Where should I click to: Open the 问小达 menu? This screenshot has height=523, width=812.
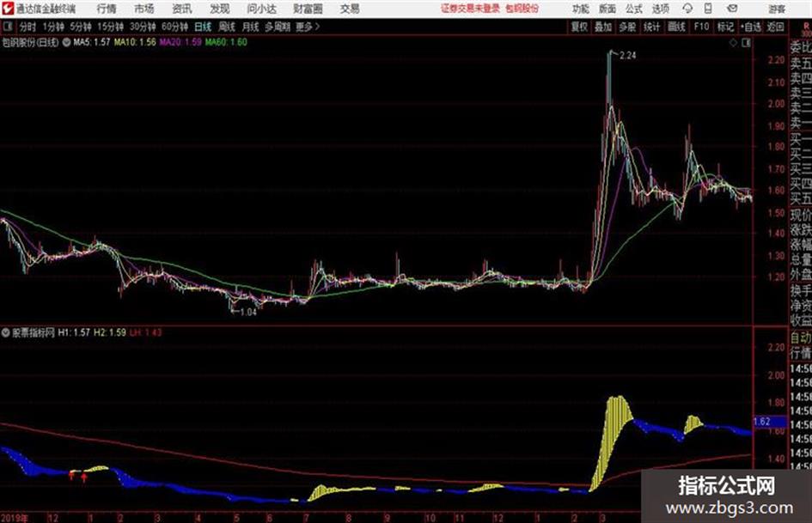261,9
